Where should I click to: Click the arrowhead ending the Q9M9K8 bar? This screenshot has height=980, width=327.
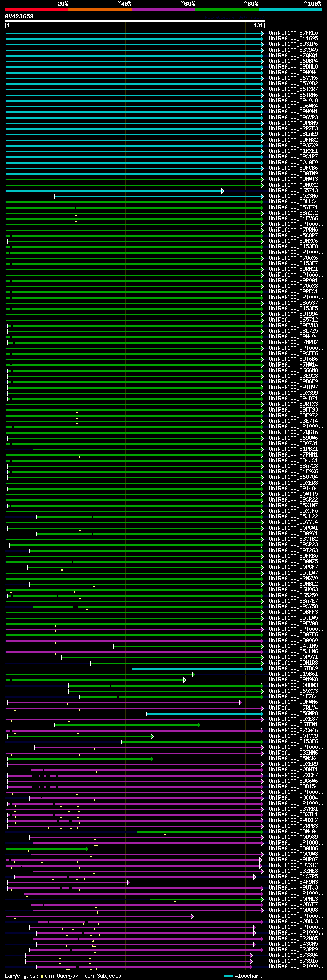coord(185,680)
